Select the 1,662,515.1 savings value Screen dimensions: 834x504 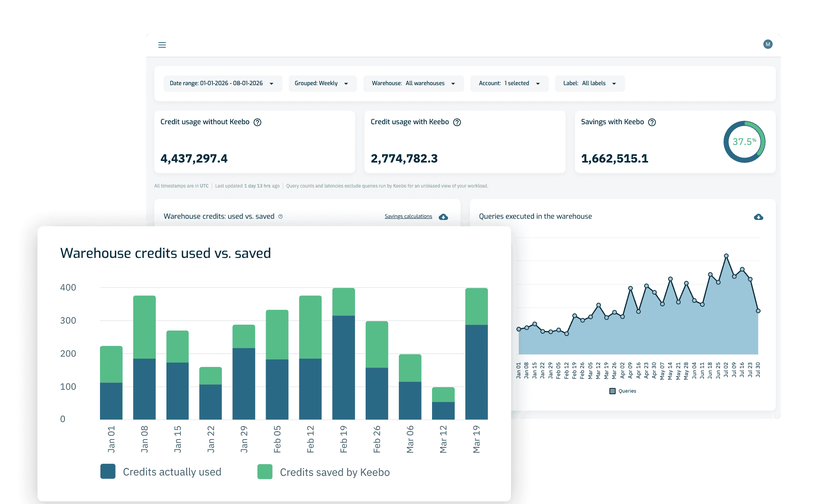pyautogui.click(x=614, y=159)
